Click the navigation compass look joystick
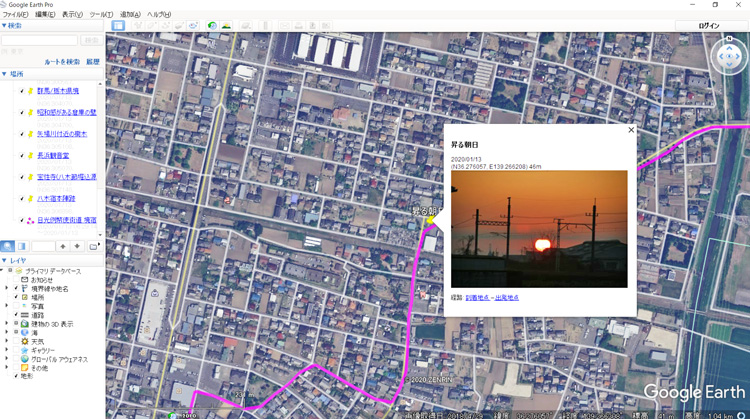750x419 pixels. [x=729, y=56]
